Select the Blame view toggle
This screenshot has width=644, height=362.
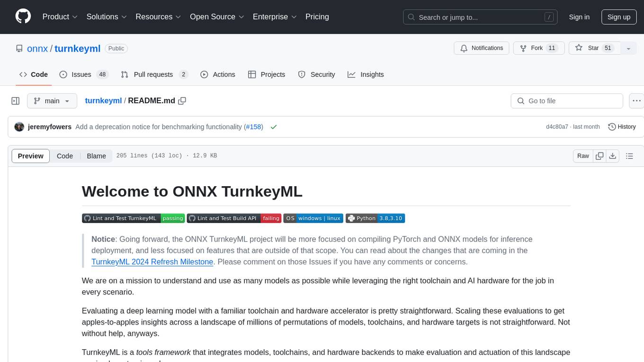(96, 156)
